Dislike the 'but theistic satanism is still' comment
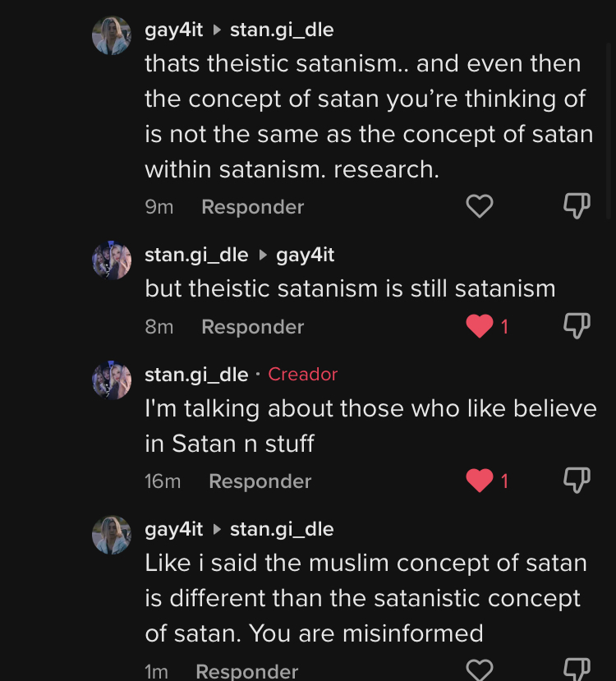Screen dimensions: 616x681 click(x=577, y=326)
